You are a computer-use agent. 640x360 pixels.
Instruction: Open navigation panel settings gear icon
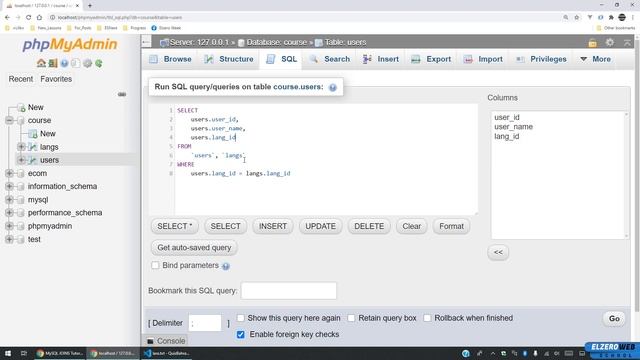(x=87, y=63)
